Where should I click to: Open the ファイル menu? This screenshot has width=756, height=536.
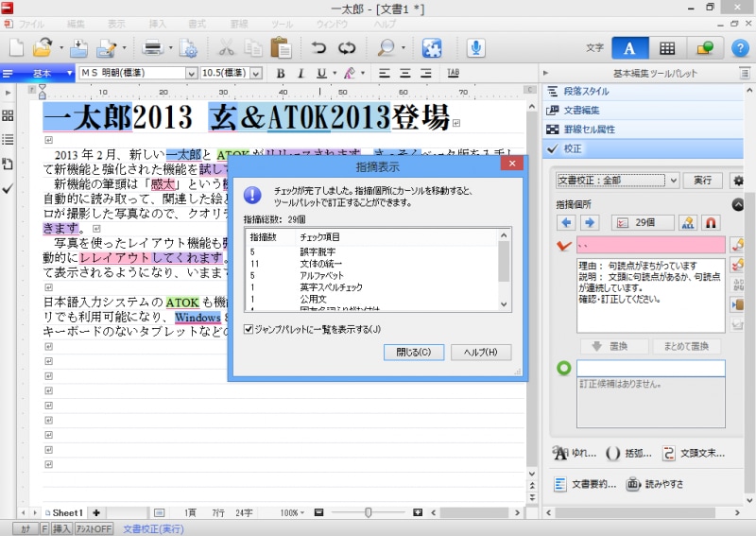click(x=31, y=24)
